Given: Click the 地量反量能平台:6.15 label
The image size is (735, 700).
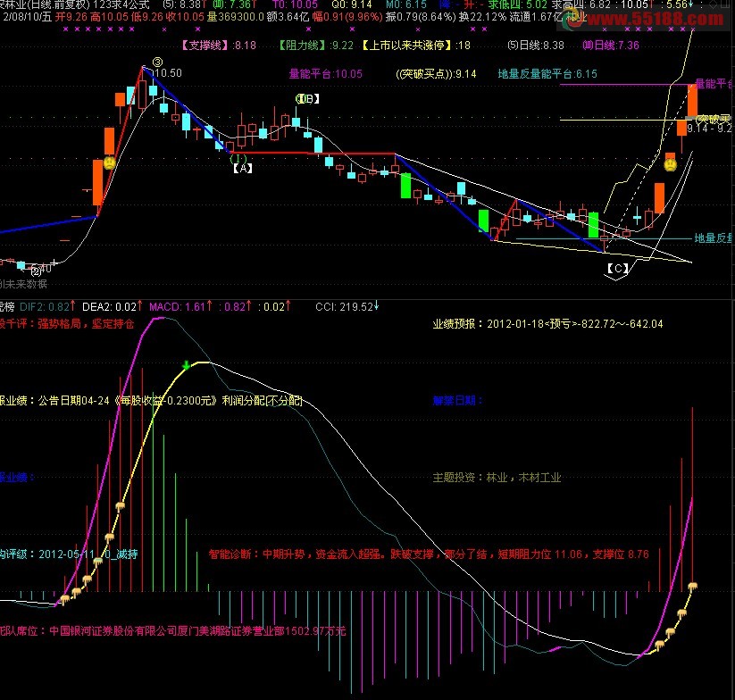Looking at the screenshot, I should click(547, 73).
